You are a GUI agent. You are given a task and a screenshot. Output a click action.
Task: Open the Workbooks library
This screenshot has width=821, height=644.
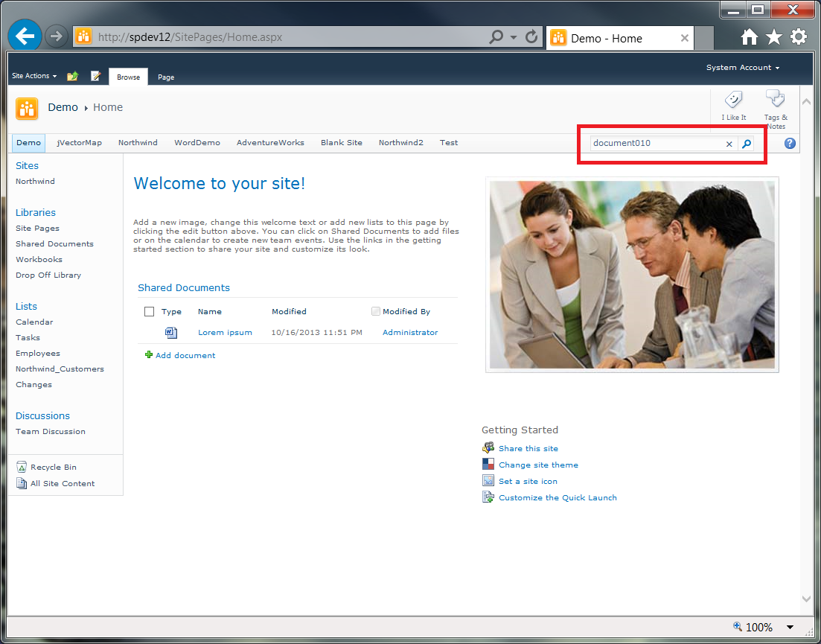39,260
